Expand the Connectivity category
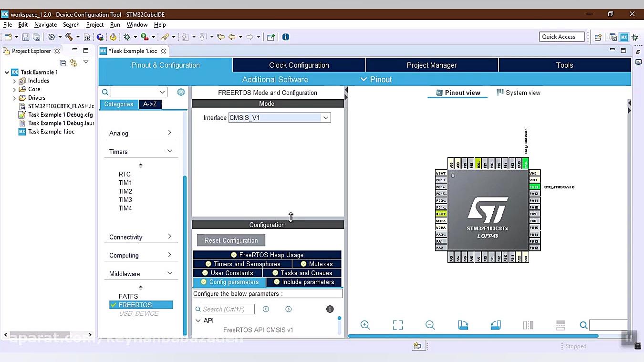644x362 pixels. coord(141,237)
